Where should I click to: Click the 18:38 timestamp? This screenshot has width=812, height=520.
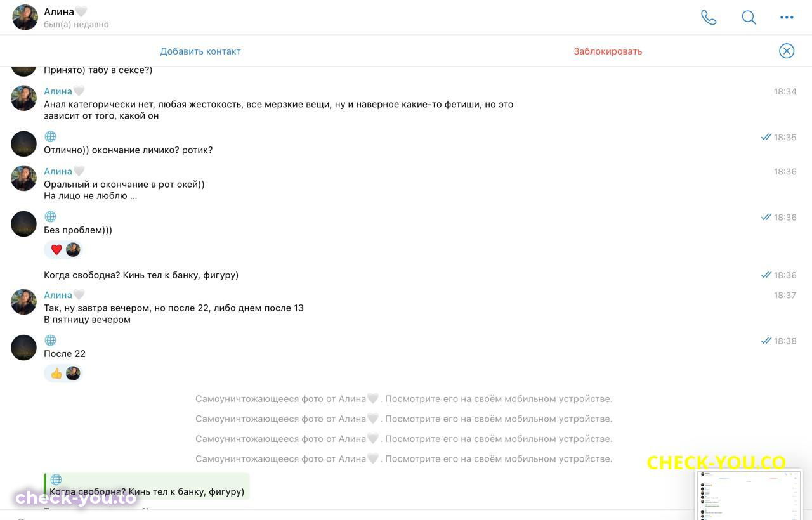[x=785, y=341]
